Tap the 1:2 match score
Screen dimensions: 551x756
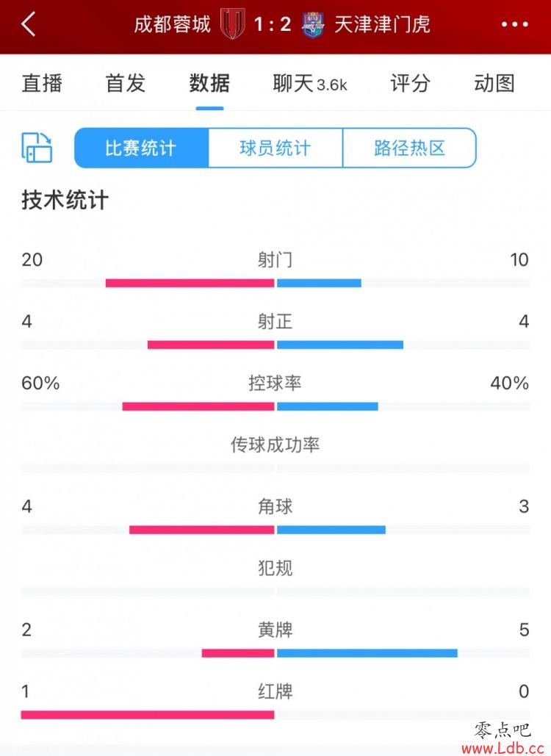(x=273, y=24)
